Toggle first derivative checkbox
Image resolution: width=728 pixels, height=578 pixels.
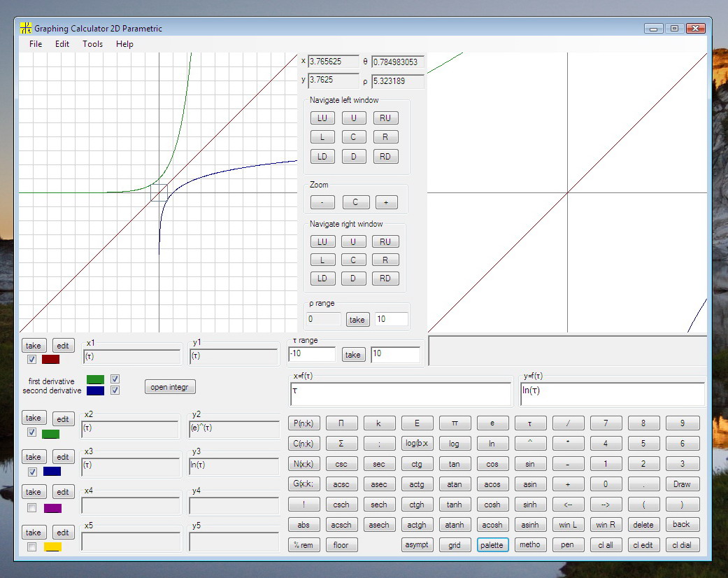[x=115, y=379]
